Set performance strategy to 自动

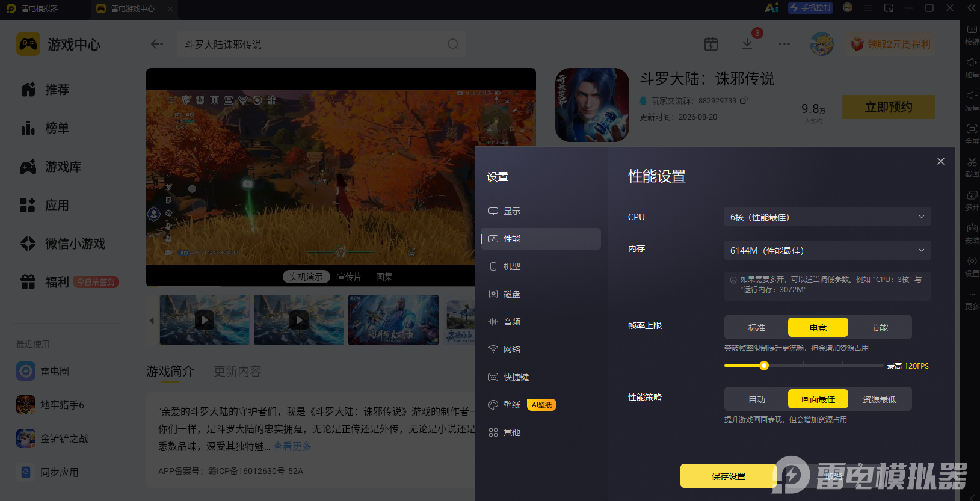pos(757,399)
